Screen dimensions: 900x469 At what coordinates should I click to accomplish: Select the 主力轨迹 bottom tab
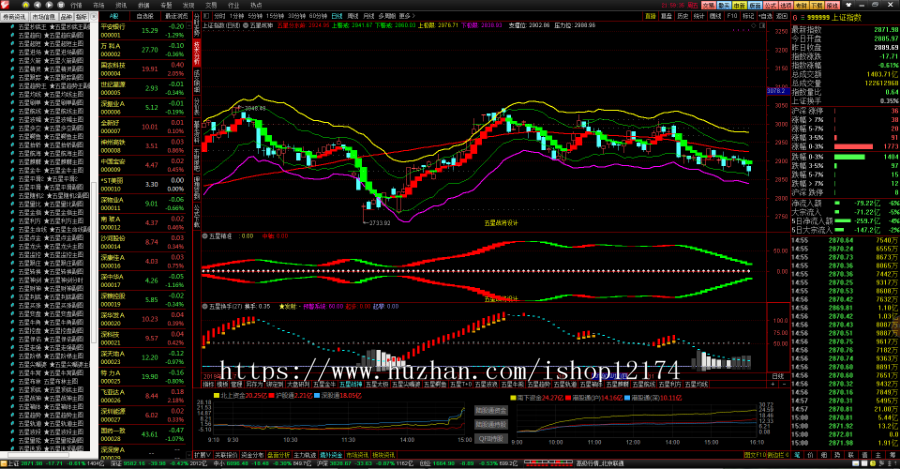306,455
